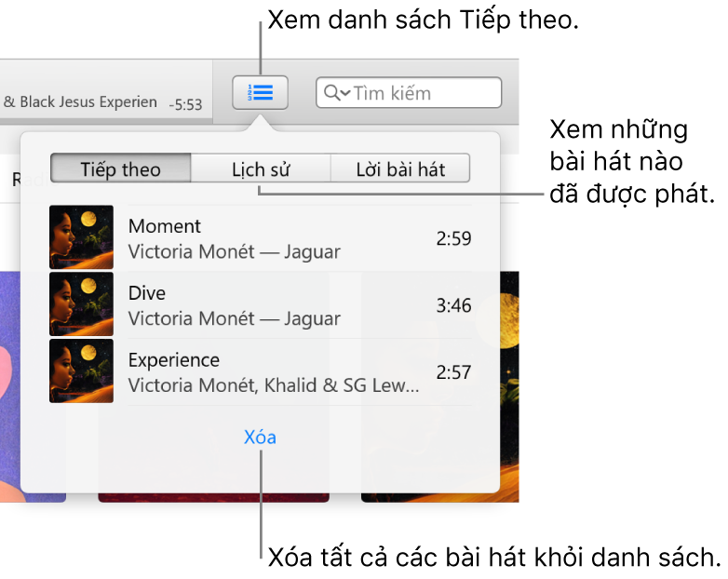Click the -5:53 remaining time

pyautogui.click(x=185, y=104)
